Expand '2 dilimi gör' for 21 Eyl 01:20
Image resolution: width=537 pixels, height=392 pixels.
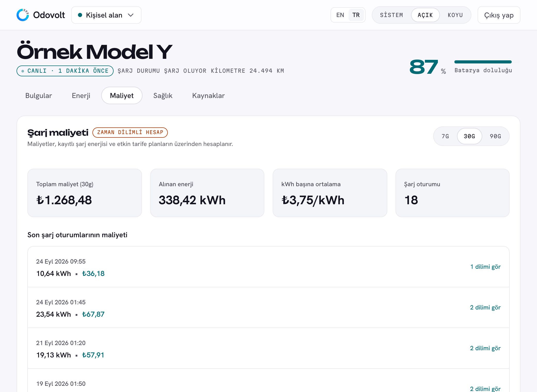tap(485, 348)
